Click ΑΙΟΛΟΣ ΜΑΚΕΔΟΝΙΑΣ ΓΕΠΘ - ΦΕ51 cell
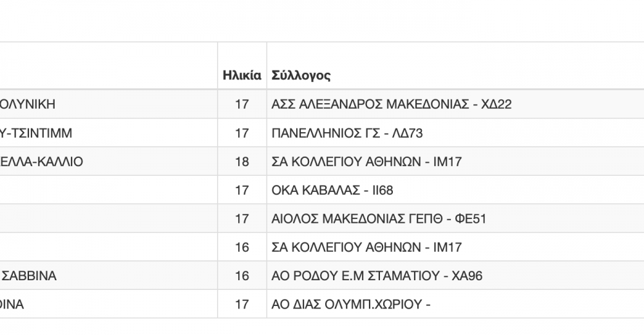The height and width of the screenshot is (335, 644). pyautogui.click(x=379, y=218)
